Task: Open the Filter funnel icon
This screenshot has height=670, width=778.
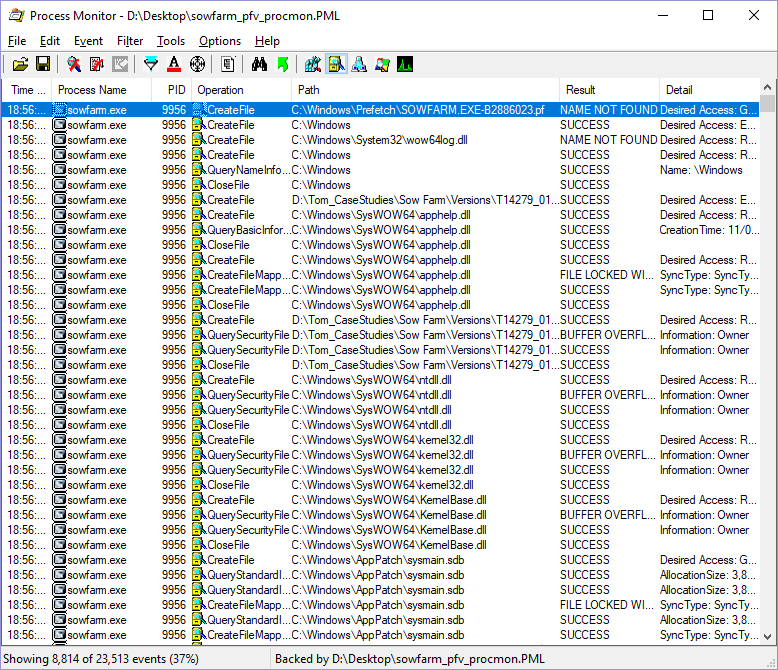Action: (151, 64)
